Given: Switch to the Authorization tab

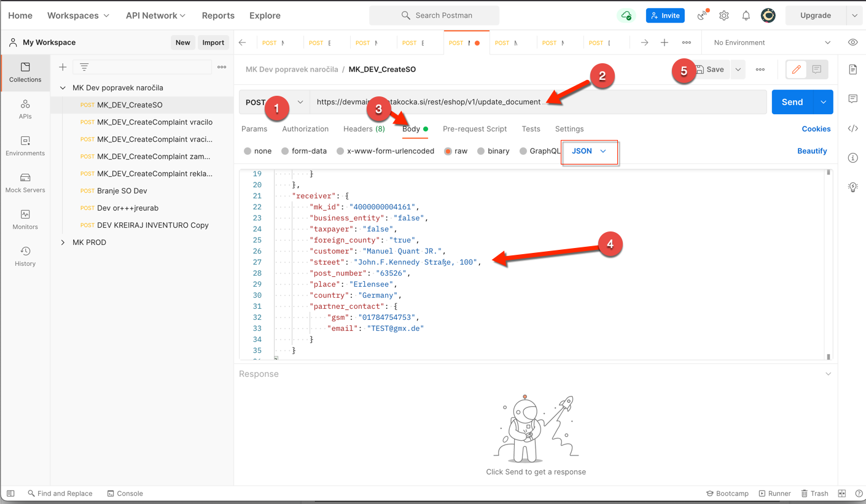Looking at the screenshot, I should [x=305, y=129].
